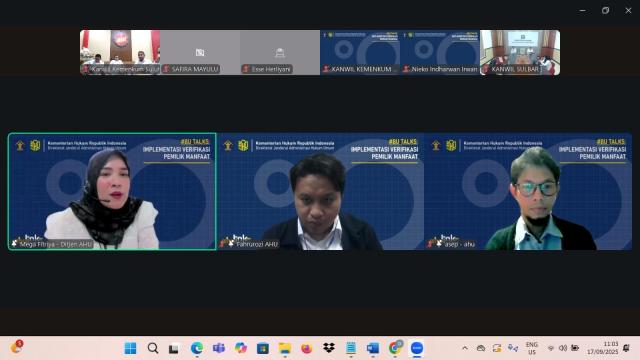640x360 pixels.
Task: Select KANWIL SULBAR participant thumbnail
Action: click(x=520, y=52)
